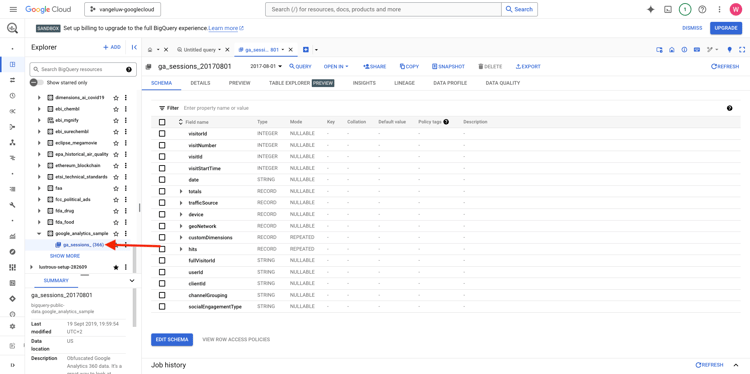This screenshot has height=374, width=750.
Task: Click the new tab plus icon
Action: [305, 49]
